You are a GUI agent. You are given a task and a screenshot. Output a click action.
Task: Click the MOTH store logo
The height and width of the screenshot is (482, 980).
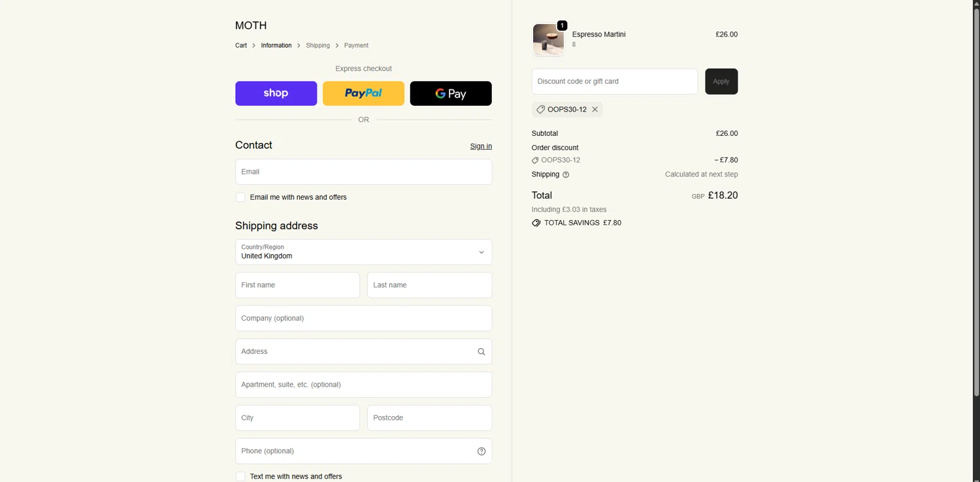tap(251, 25)
